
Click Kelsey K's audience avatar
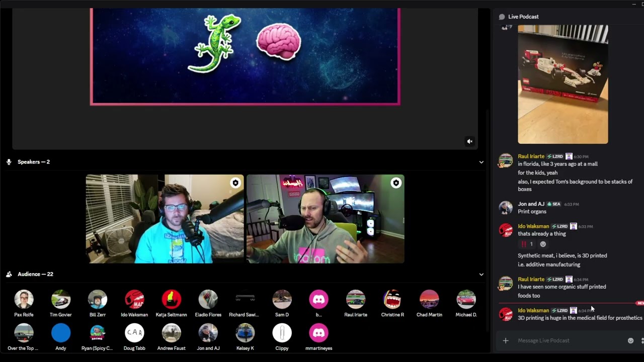[245, 333]
